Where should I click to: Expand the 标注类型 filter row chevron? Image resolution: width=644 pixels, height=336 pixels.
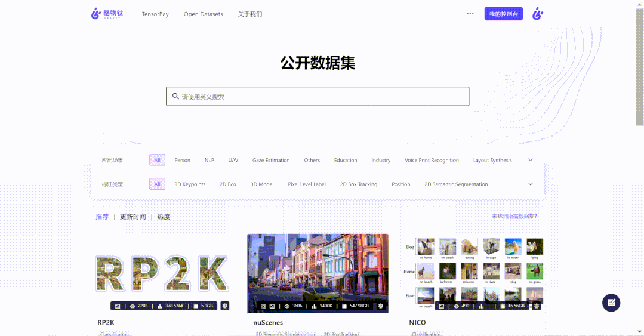(x=530, y=184)
